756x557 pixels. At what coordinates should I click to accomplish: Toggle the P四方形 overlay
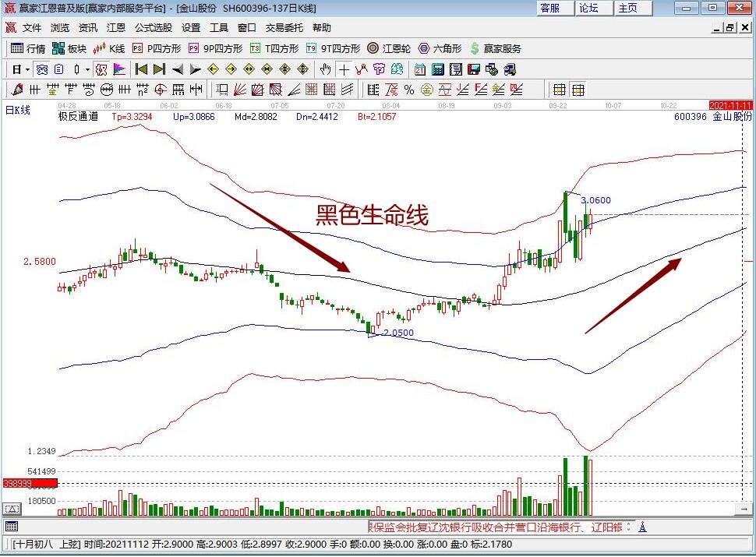[156, 48]
